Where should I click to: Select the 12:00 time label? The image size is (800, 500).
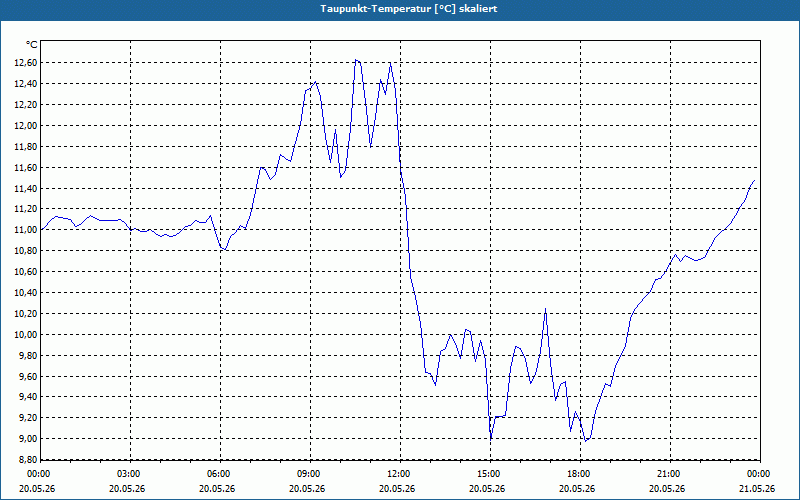point(397,474)
